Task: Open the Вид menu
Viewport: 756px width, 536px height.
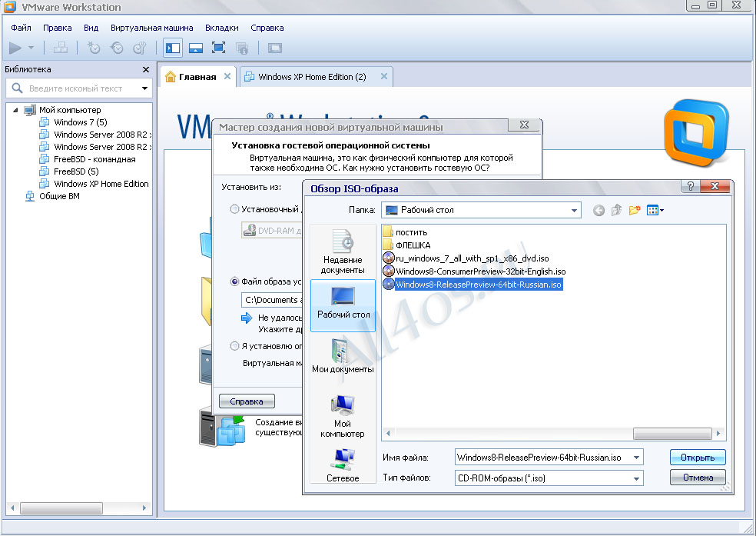Action: tap(91, 28)
